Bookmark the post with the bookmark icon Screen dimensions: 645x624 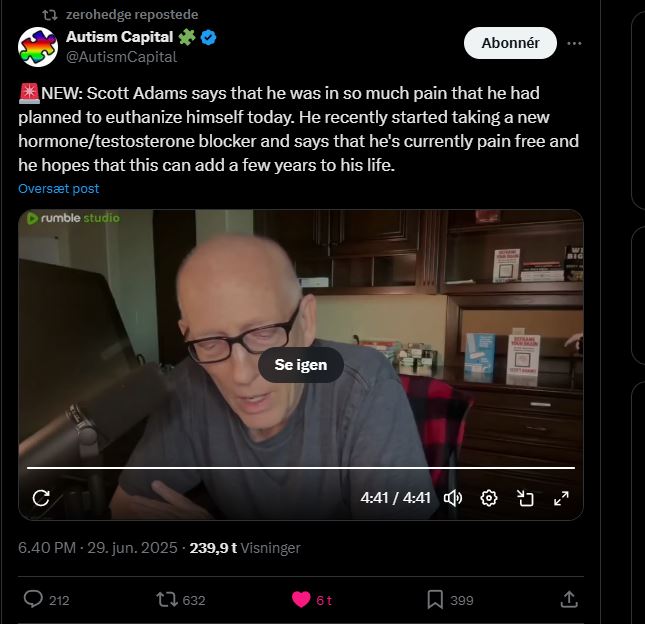435,600
